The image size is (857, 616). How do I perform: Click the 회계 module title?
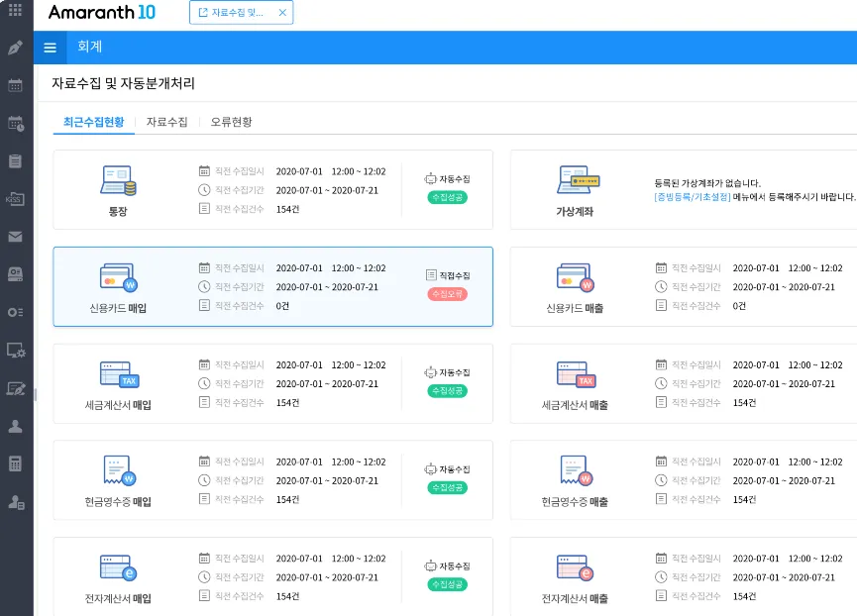(89, 47)
